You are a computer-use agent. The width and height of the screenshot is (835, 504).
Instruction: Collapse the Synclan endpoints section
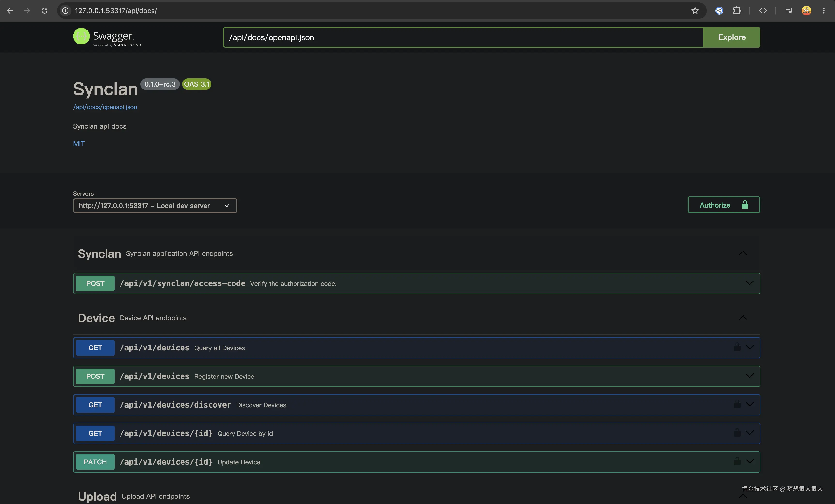[743, 253]
